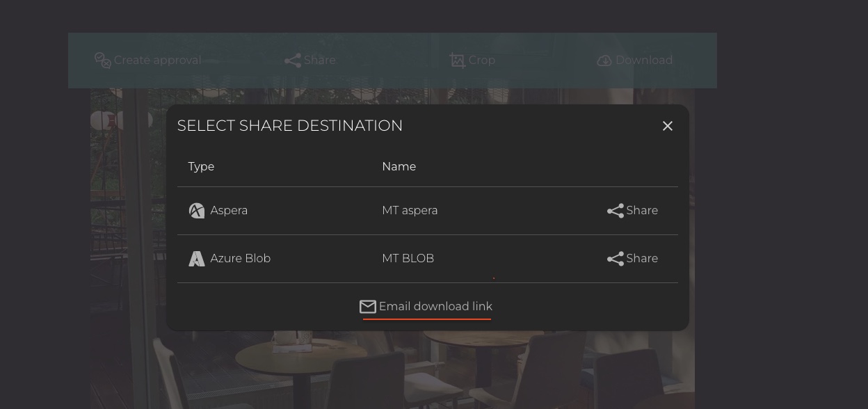Close the Select Share Destination dialog
The width and height of the screenshot is (868, 409).
tap(668, 126)
